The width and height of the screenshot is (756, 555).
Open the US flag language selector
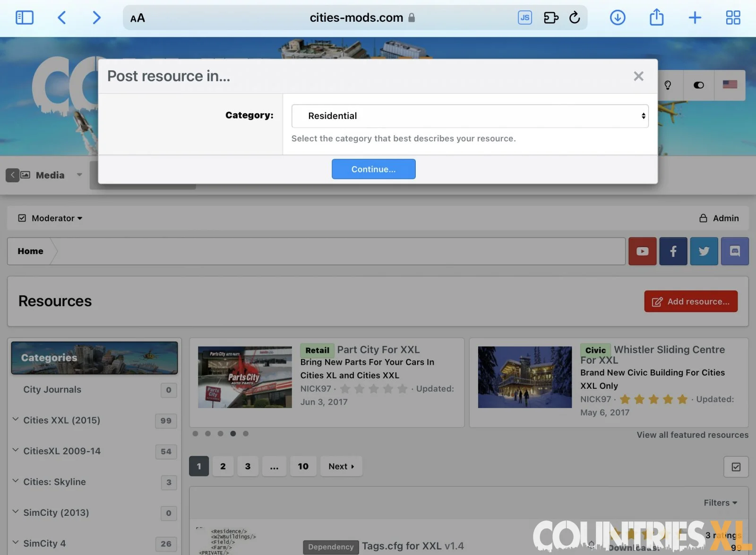pyautogui.click(x=730, y=85)
